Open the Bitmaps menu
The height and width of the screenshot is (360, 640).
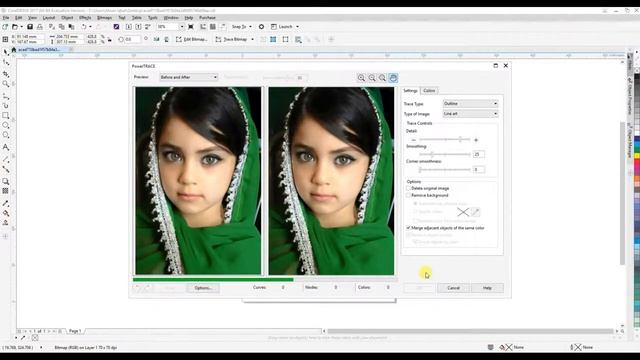point(104,18)
